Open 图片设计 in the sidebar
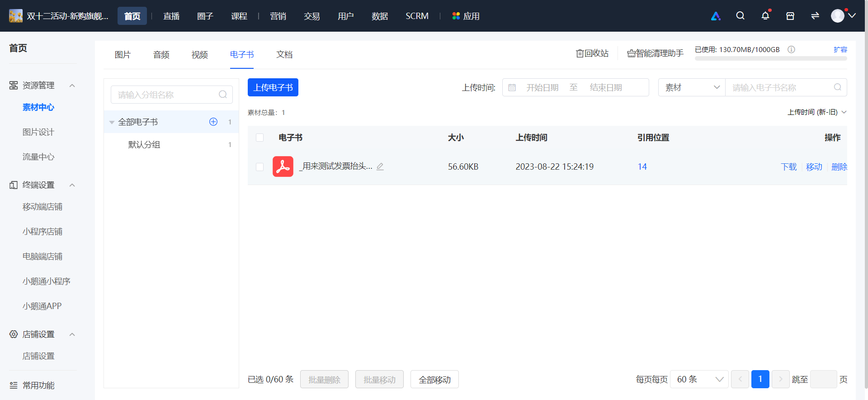 [x=38, y=132]
